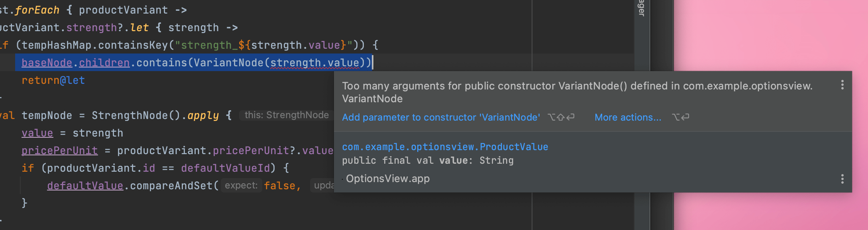
Task: Click the 'expect:' parameter hint
Action: (x=241, y=186)
